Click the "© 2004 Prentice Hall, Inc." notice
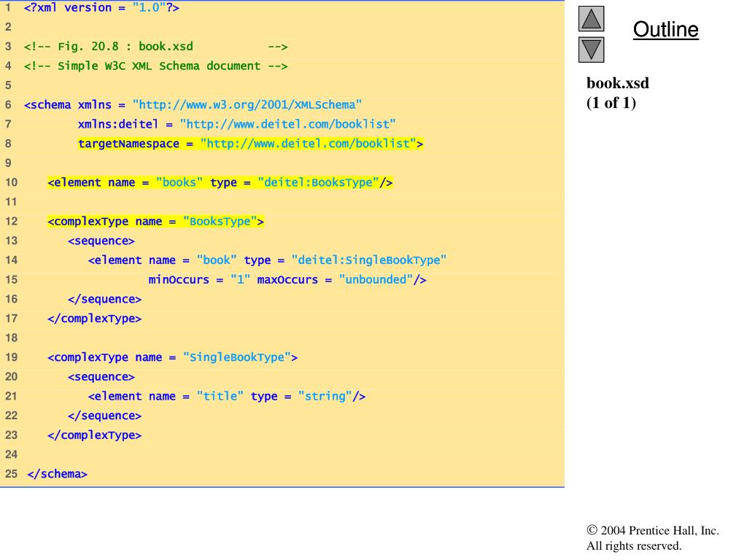 [x=653, y=531]
